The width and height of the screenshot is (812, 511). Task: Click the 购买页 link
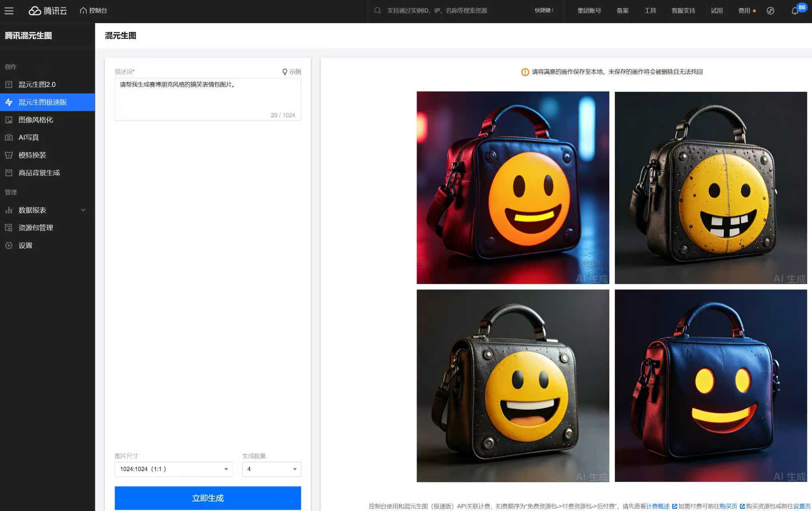tap(728, 506)
